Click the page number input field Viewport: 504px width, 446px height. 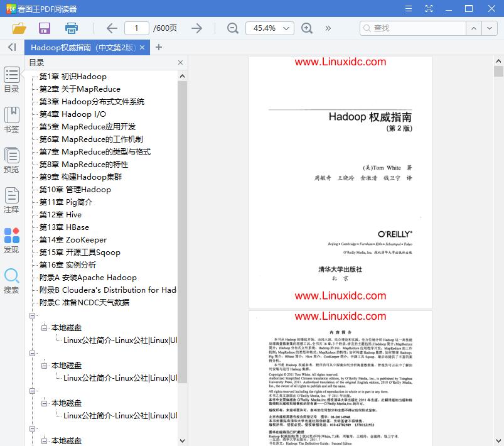(137, 28)
